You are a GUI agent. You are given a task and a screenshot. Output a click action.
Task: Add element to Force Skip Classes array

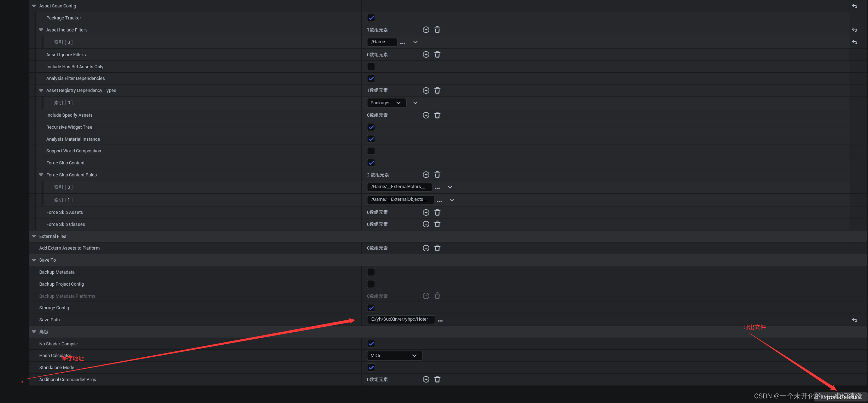(426, 224)
